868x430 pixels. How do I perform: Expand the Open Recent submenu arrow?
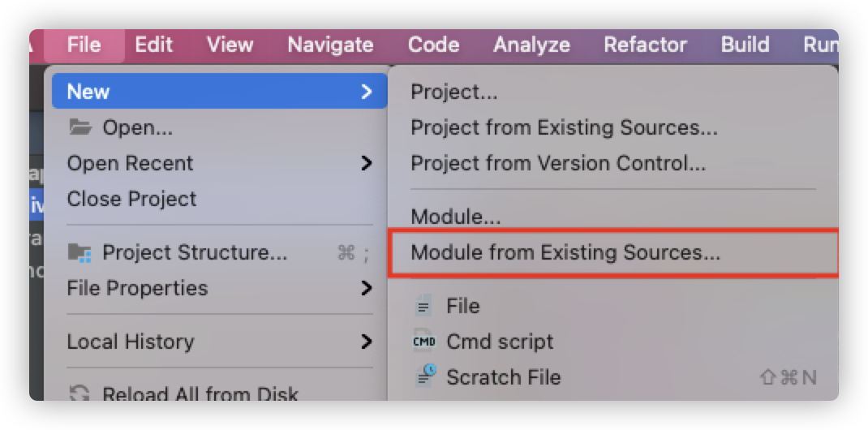(x=366, y=163)
